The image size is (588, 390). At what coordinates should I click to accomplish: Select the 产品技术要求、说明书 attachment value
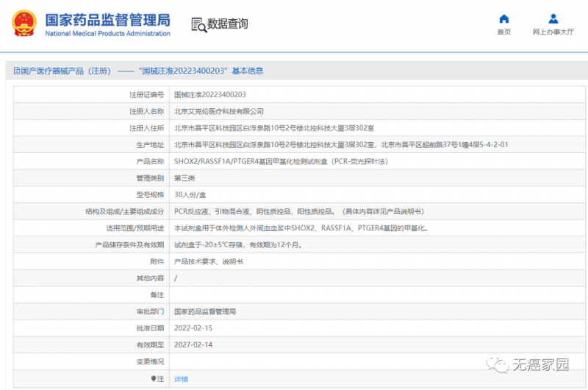[x=209, y=261]
